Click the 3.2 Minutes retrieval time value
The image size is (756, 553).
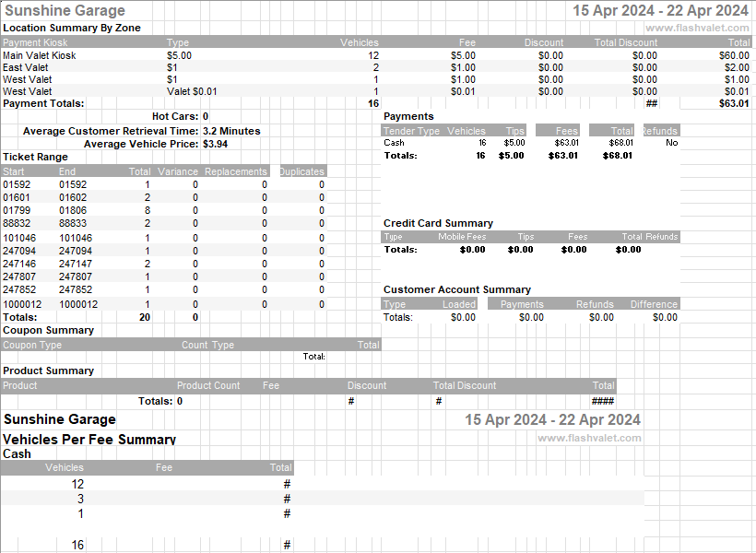click(231, 131)
